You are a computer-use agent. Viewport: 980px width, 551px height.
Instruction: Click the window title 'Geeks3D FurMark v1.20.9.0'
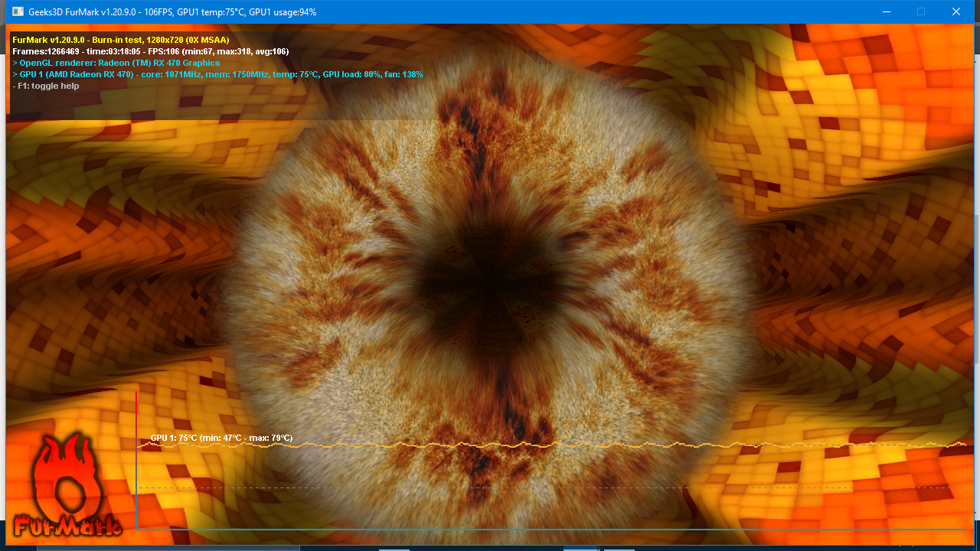tap(173, 12)
